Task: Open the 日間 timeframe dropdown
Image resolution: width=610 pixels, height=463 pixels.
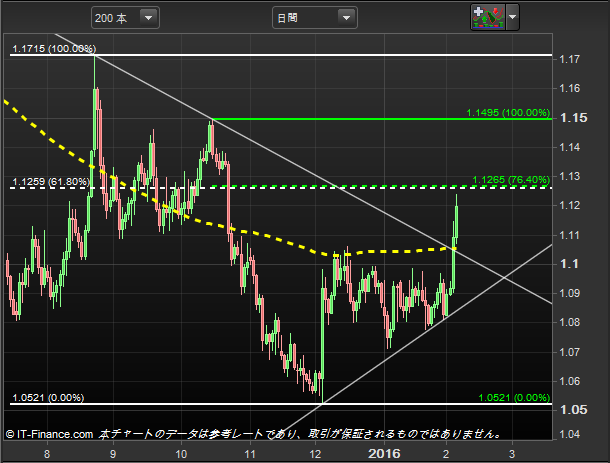Action: coord(315,18)
